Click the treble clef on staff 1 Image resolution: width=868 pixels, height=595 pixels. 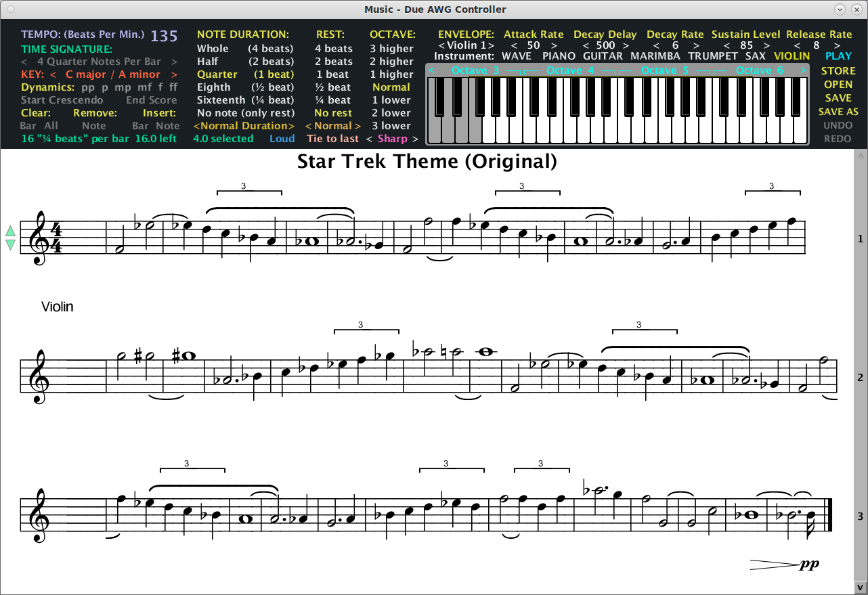[x=40, y=238]
